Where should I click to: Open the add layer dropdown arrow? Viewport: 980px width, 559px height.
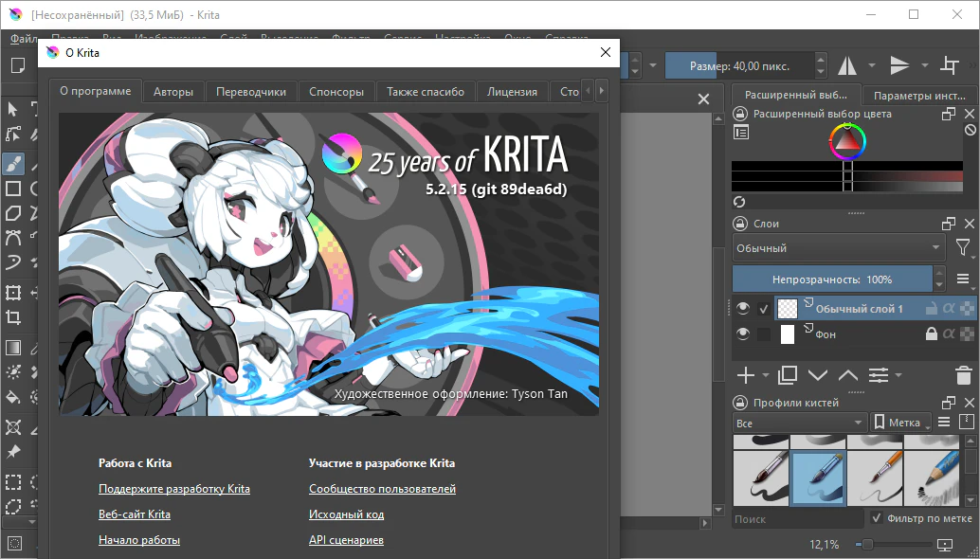[x=764, y=376]
